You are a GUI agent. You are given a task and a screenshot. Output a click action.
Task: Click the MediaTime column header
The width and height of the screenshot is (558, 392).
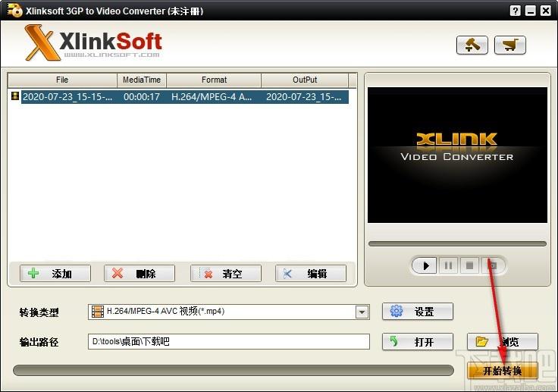[142, 80]
